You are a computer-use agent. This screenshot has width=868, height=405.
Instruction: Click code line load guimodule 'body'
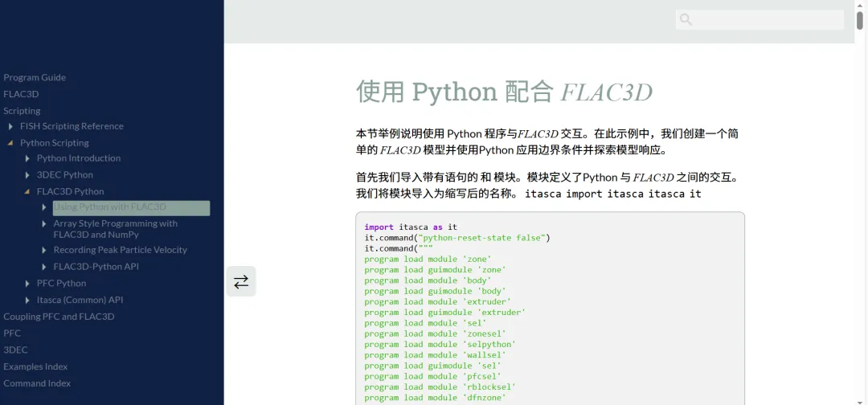(435, 291)
